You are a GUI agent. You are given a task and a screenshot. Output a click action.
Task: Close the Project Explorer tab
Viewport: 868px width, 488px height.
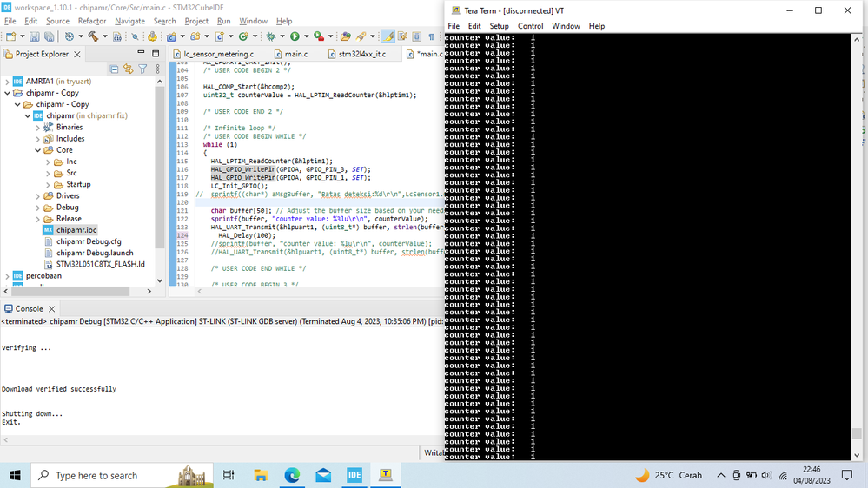[77, 54]
